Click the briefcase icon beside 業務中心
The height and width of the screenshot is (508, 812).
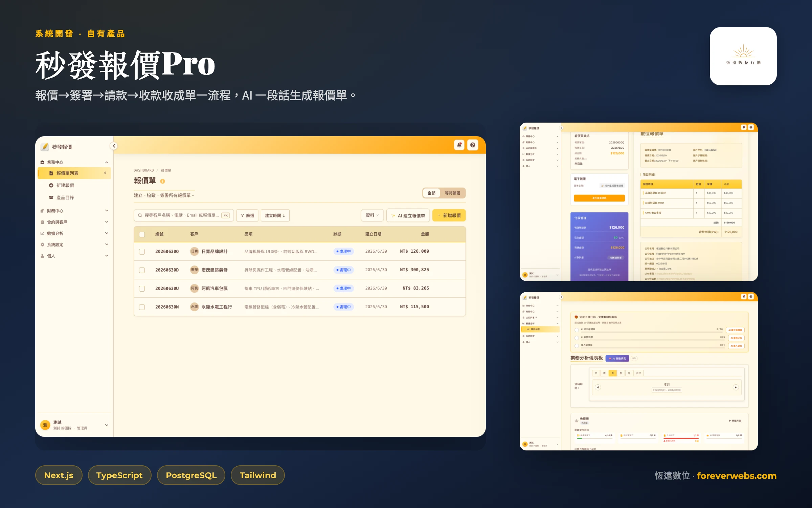click(42, 162)
